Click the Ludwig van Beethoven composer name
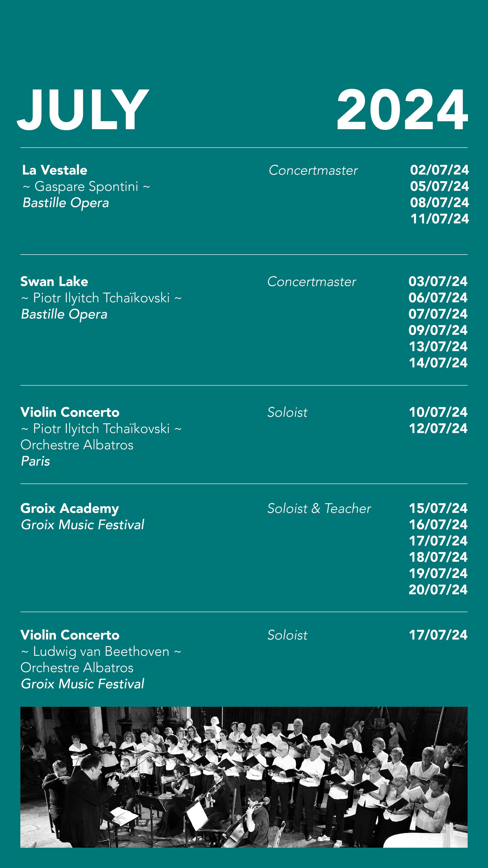 pos(101,651)
